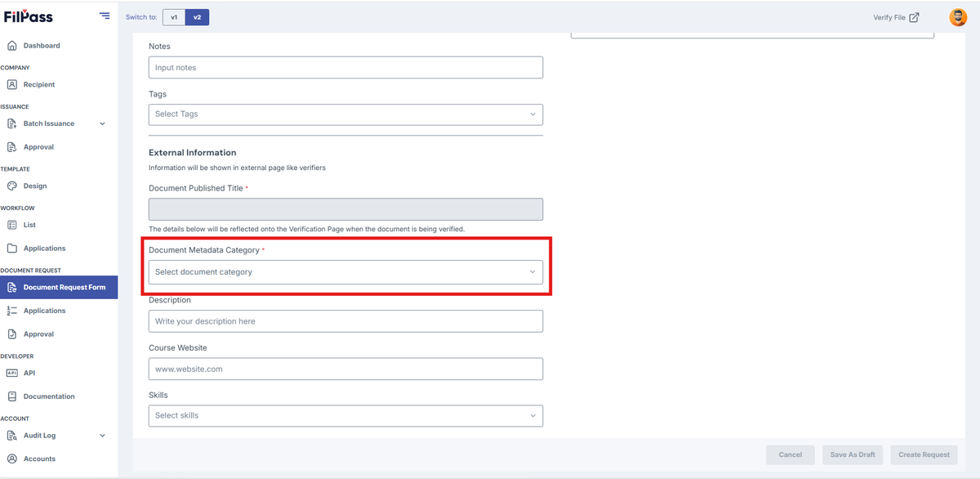
Task: Click the Description input field
Action: [x=345, y=321]
